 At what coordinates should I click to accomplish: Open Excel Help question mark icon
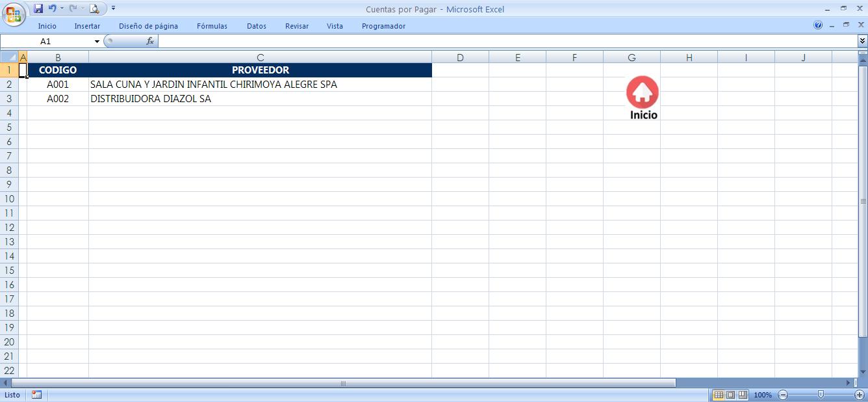(x=818, y=25)
